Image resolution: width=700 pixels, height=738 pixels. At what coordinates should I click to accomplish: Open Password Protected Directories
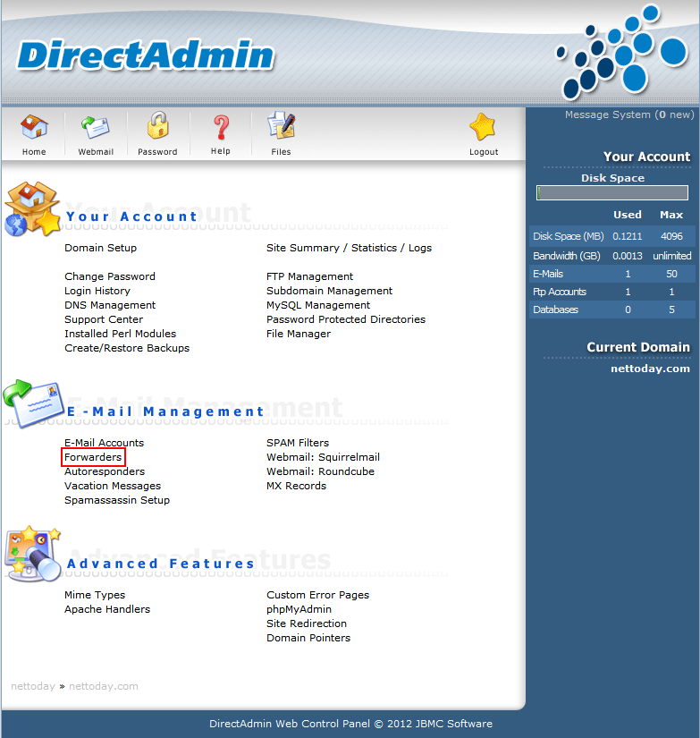tap(346, 319)
